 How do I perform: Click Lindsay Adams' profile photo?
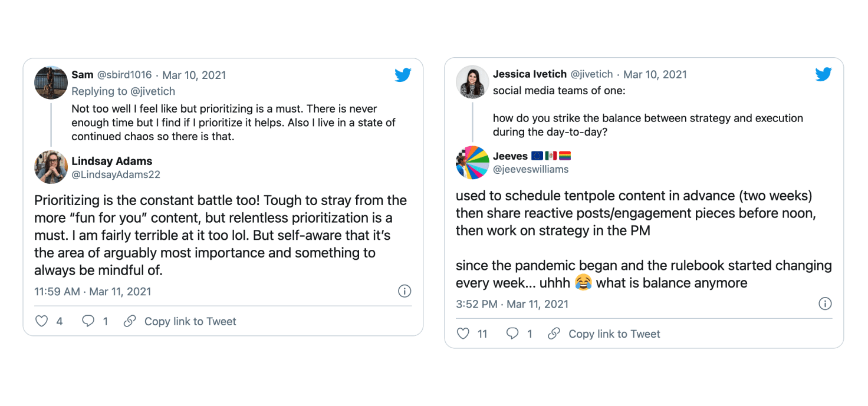51,167
